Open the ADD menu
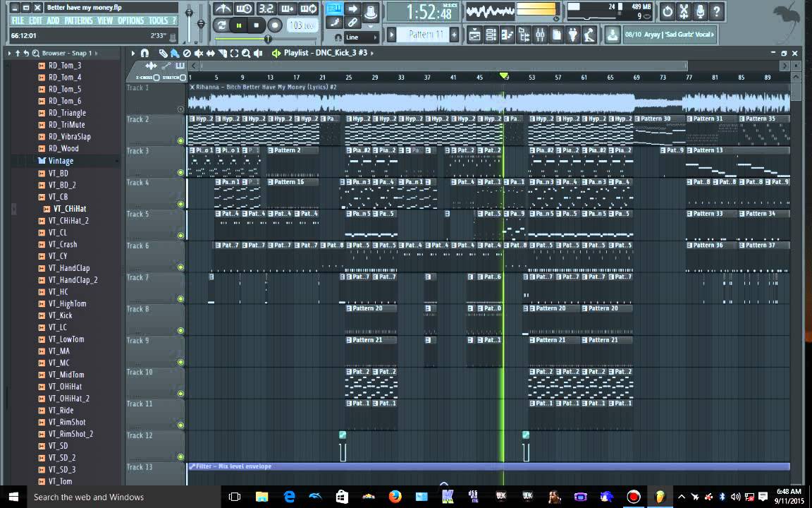Image resolution: width=812 pixels, height=508 pixels. pos(53,20)
